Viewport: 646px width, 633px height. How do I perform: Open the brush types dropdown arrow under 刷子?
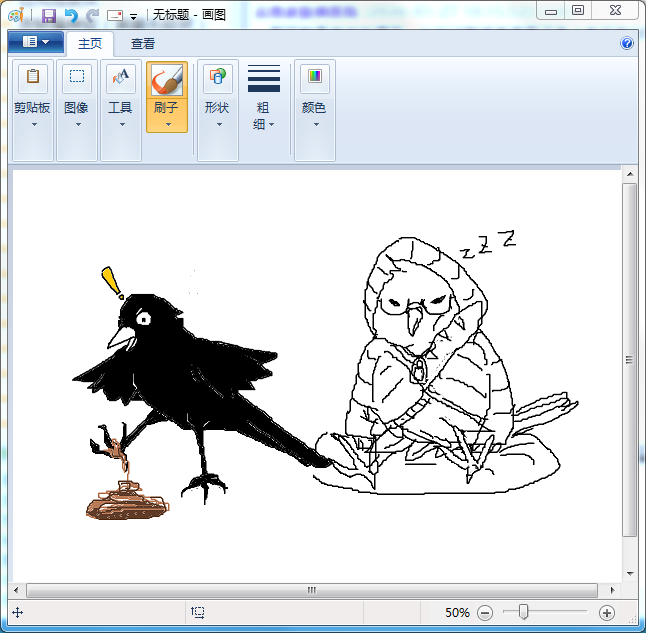pyautogui.click(x=167, y=125)
